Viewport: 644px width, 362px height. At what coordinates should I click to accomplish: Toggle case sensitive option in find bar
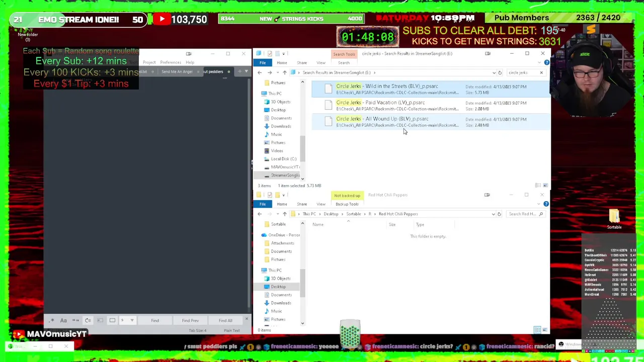[x=63, y=320]
